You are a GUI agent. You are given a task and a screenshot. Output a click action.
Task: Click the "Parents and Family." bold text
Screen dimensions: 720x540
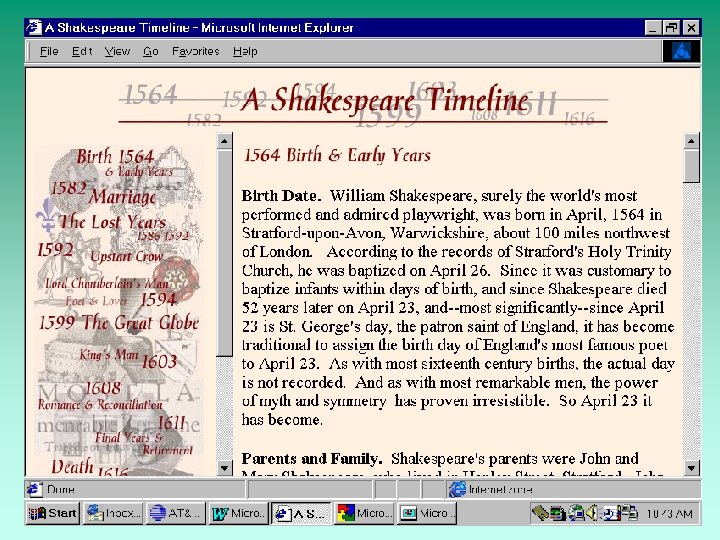click(312, 458)
